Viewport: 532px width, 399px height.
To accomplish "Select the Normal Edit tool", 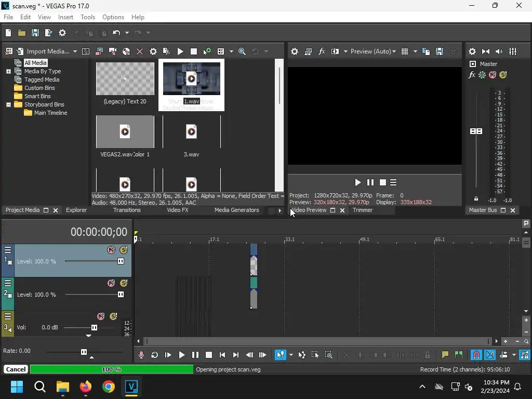I will pos(280,355).
